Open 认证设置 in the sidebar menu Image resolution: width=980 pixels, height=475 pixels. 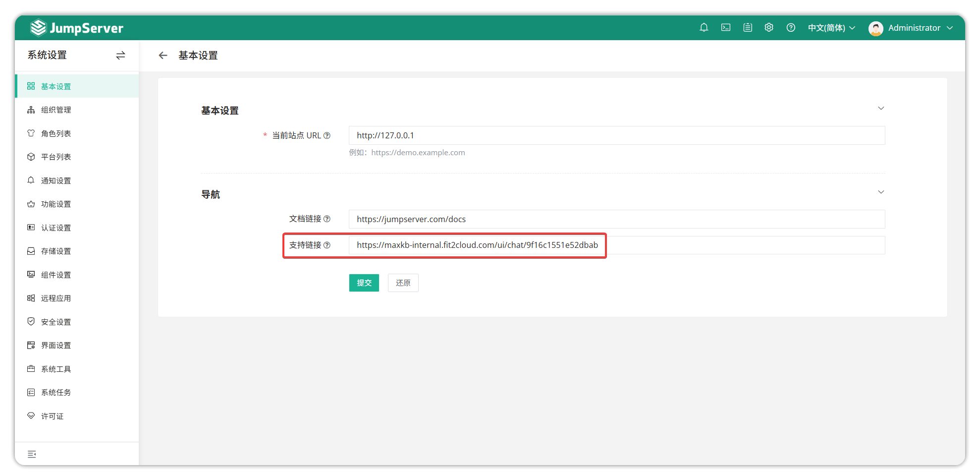click(x=77, y=228)
